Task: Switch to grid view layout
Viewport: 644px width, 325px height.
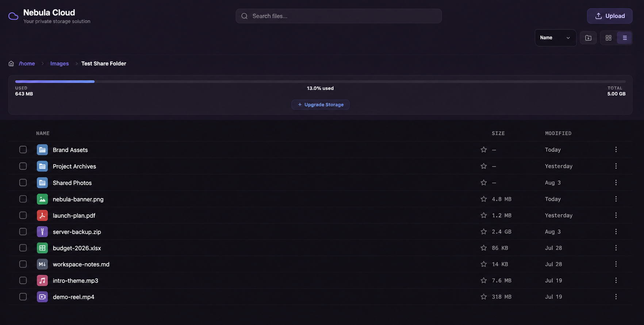Action: click(608, 38)
